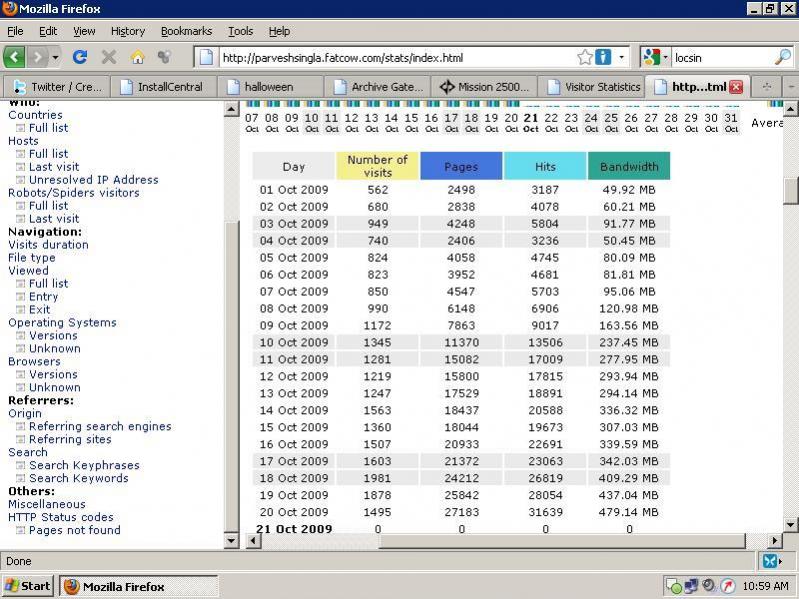Reload the current page
Screen dimensions: 799x599
80,57
